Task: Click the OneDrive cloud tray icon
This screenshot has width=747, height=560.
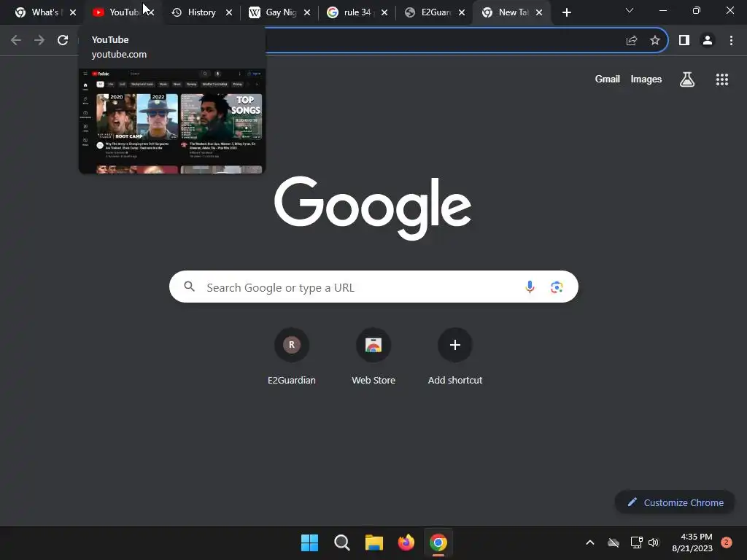Action: tap(614, 542)
